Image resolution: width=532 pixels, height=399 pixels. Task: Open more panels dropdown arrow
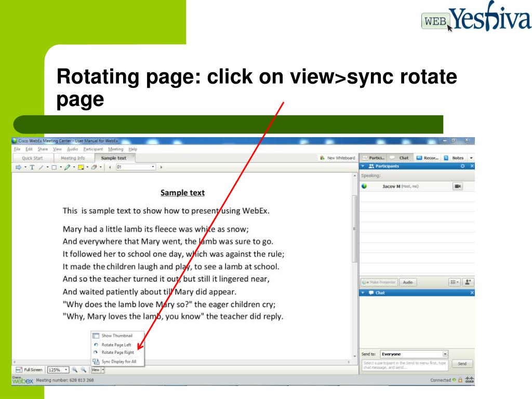(471, 158)
